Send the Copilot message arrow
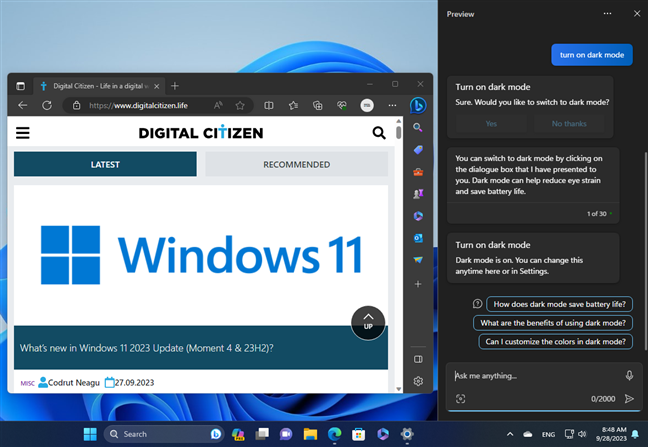This screenshot has width=648, height=447. 629,399
